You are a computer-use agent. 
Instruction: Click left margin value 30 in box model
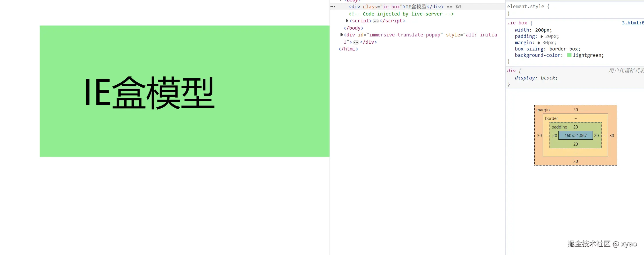coord(539,136)
